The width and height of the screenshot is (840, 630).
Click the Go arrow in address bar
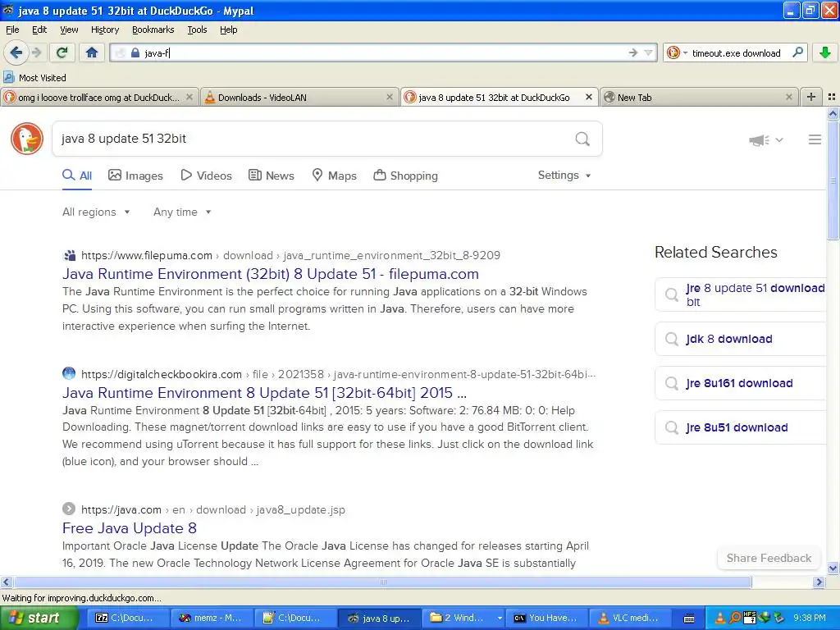coord(633,52)
